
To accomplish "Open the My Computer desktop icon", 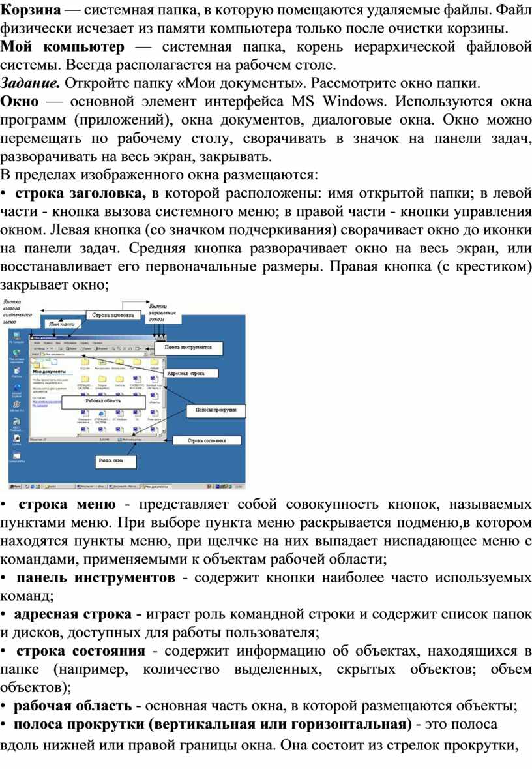I will coord(17,337).
